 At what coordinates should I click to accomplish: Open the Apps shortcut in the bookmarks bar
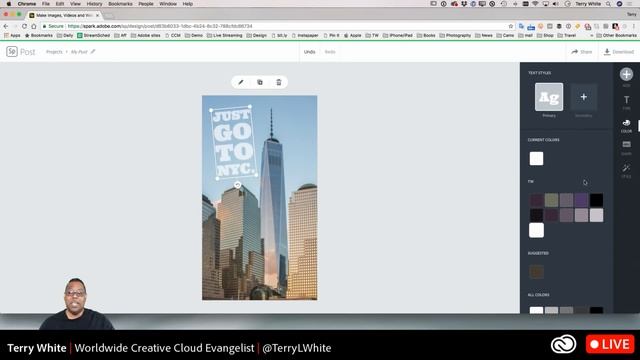point(12,36)
